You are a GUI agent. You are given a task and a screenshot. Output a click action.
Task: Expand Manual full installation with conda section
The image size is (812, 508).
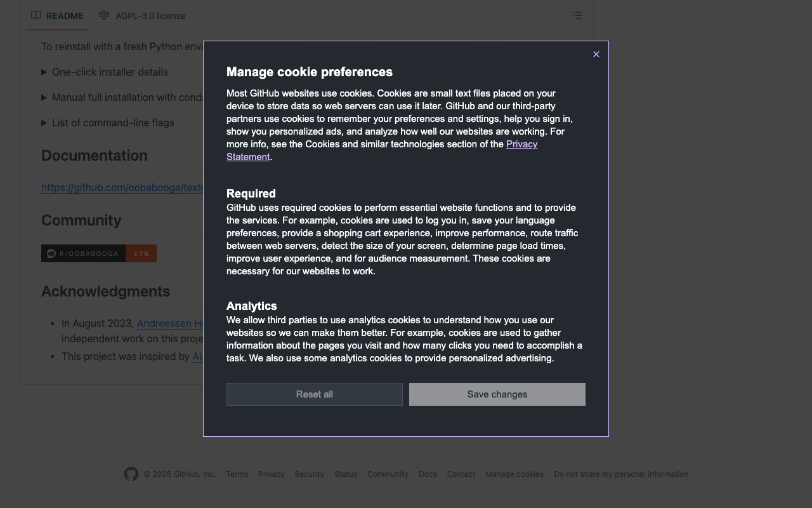[x=122, y=97]
